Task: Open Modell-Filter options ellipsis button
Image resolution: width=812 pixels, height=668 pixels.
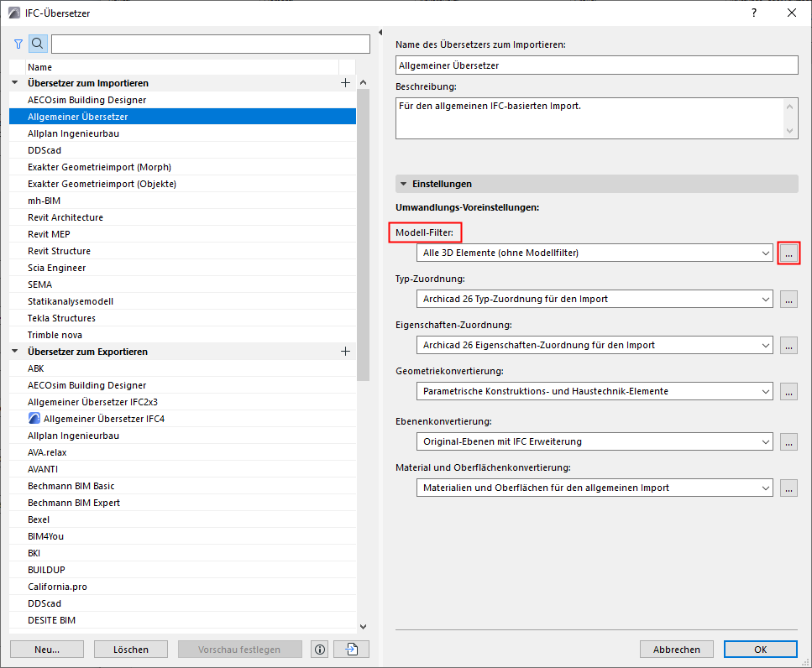Action: pyautogui.click(x=788, y=253)
